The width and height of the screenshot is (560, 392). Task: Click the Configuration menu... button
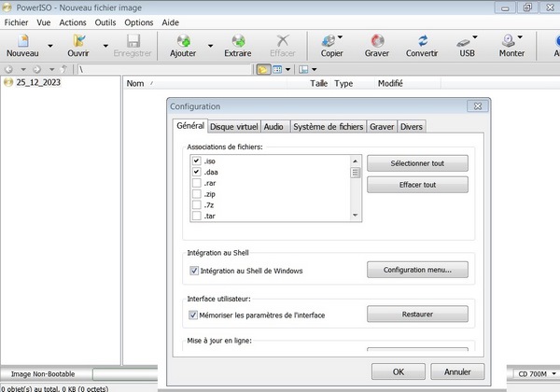pos(417,270)
